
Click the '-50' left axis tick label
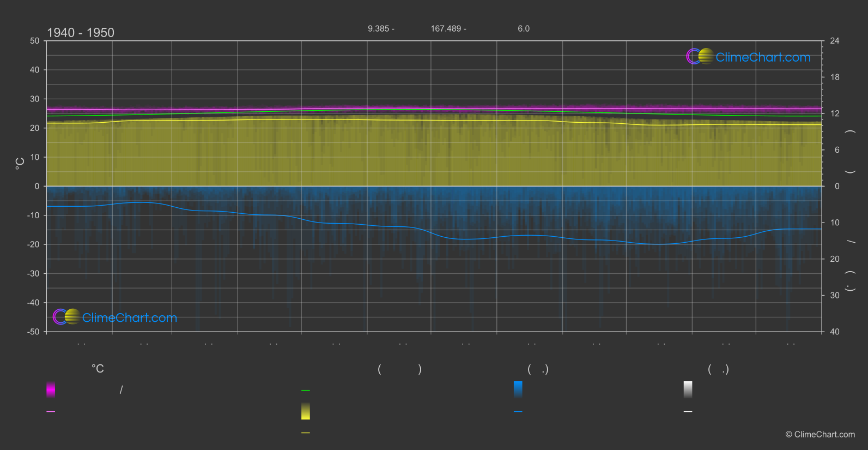[x=33, y=332]
